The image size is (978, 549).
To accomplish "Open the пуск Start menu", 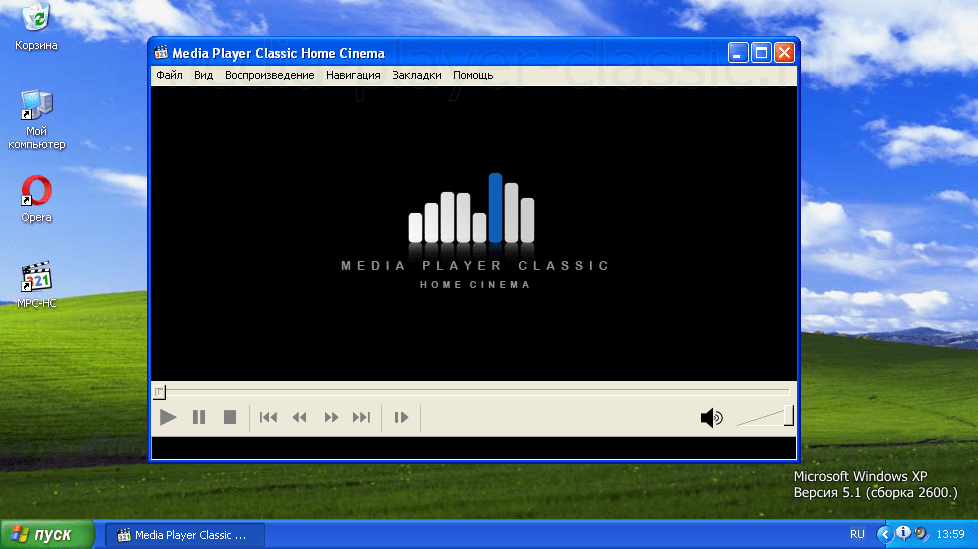I will tap(47, 535).
